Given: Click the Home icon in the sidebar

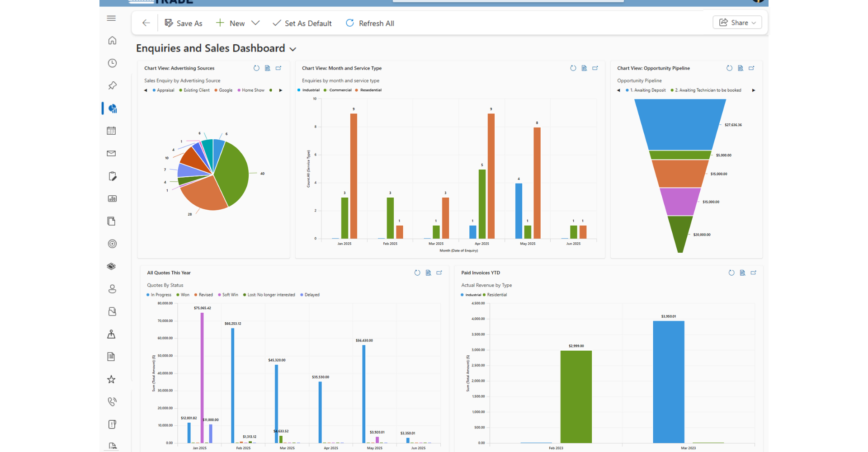Looking at the screenshot, I should click(x=112, y=41).
